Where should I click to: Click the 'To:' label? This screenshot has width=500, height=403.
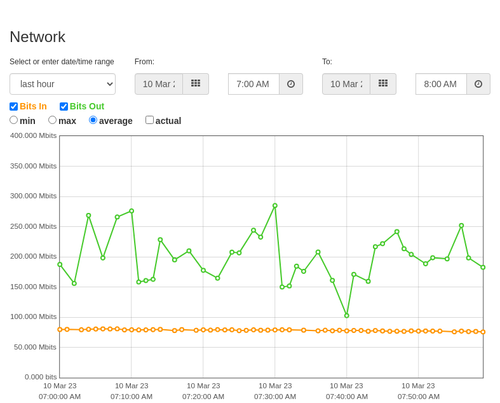(327, 62)
